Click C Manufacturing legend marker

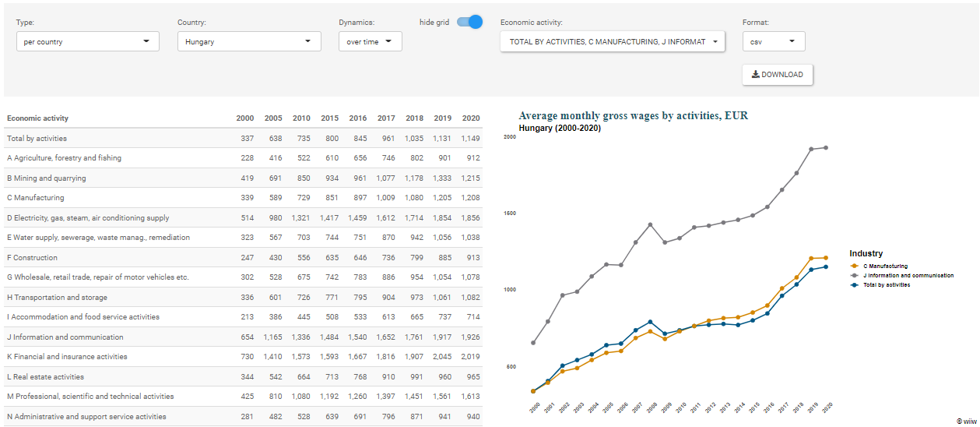pyautogui.click(x=855, y=266)
